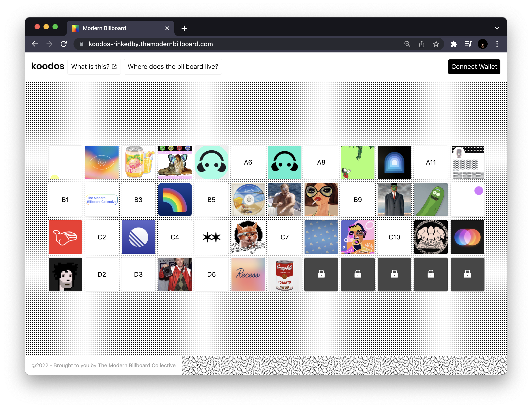The image size is (532, 408).
Task: Open the browser profile avatar menu
Action: tap(482, 44)
